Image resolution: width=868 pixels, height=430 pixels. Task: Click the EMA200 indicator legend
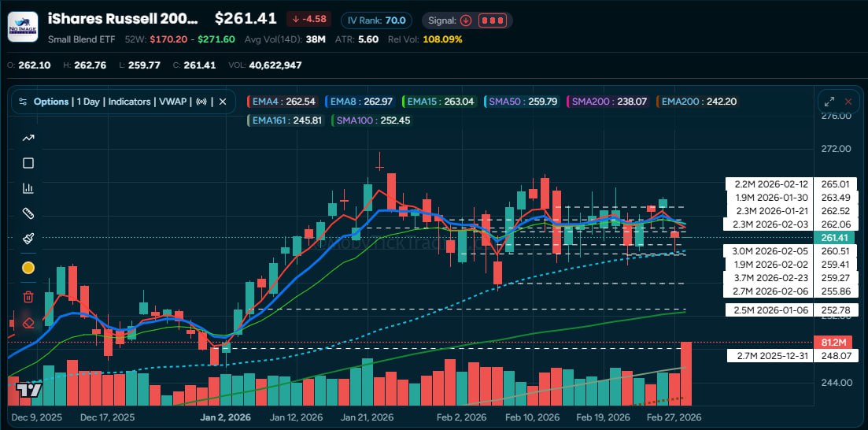[x=696, y=102]
